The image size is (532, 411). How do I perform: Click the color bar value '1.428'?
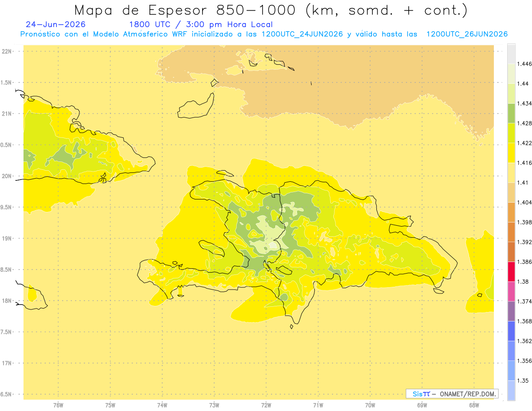524,123
